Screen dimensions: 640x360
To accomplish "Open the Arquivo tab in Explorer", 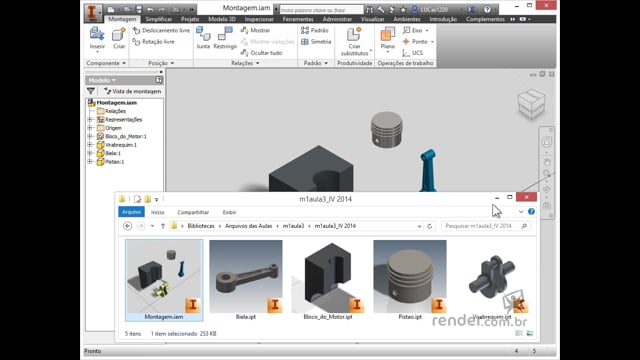I will (131, 212).
